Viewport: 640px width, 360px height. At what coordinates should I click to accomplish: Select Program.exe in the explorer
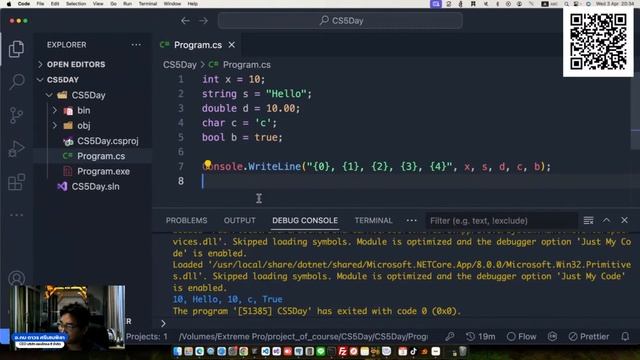coord(103,171)
